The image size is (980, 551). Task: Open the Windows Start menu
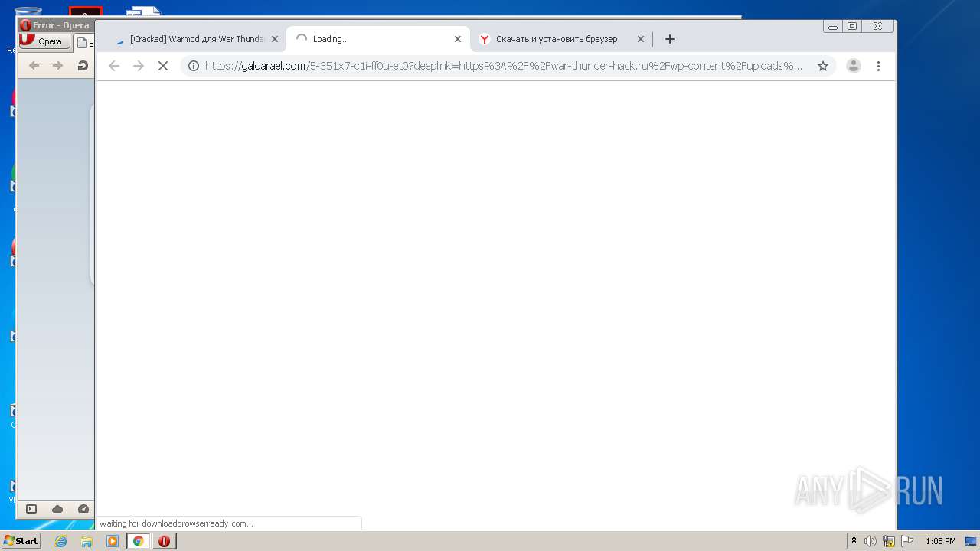pos(21,541)
